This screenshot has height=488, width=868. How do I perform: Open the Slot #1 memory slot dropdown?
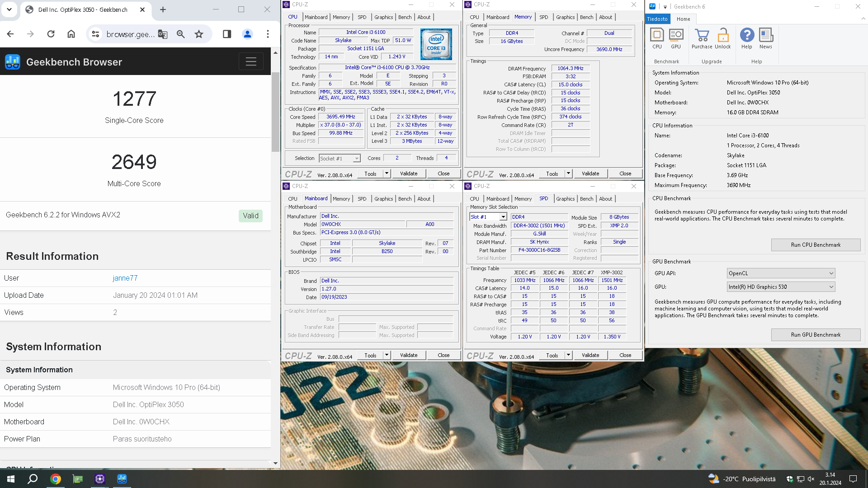[503, 217]
